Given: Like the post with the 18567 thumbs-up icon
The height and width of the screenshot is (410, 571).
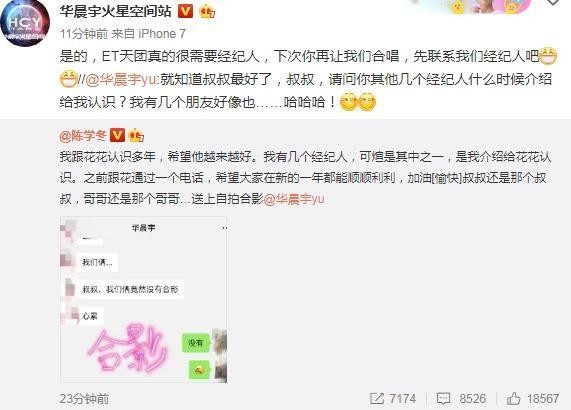Looking at the screenshot, I should (x=513, y=398).
